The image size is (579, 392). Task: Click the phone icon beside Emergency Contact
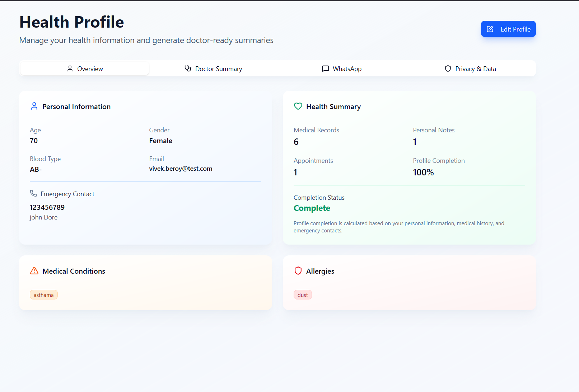[33, 193]
